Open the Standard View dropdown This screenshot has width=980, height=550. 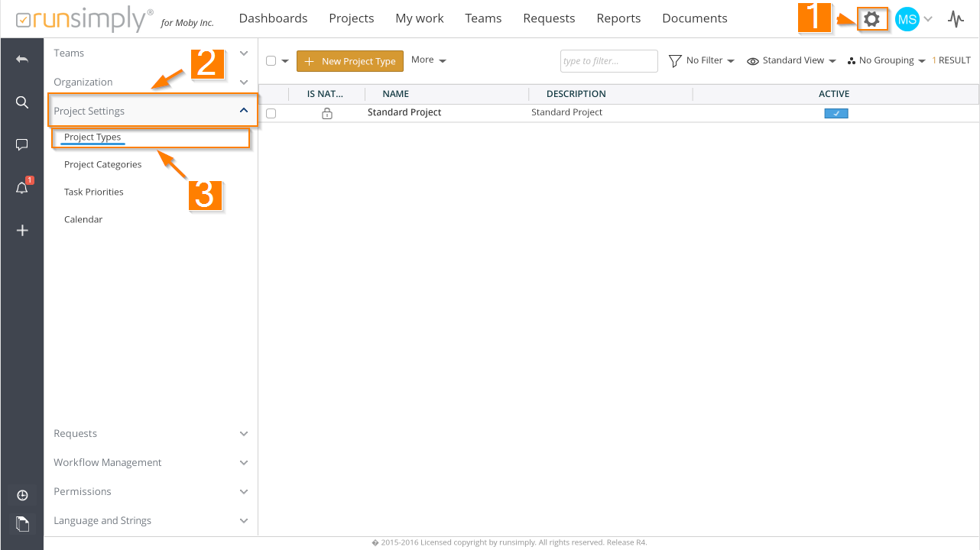(x=791, y=61)
